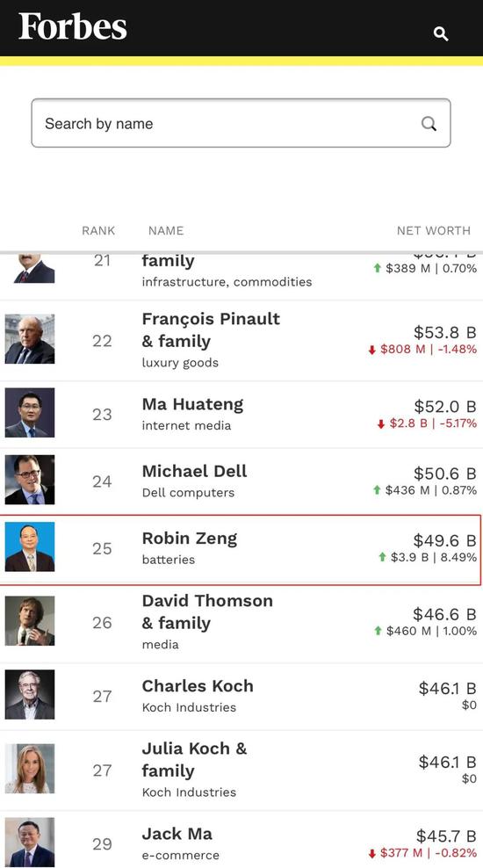Select the Michael Dell name link

tap(194, 471)
